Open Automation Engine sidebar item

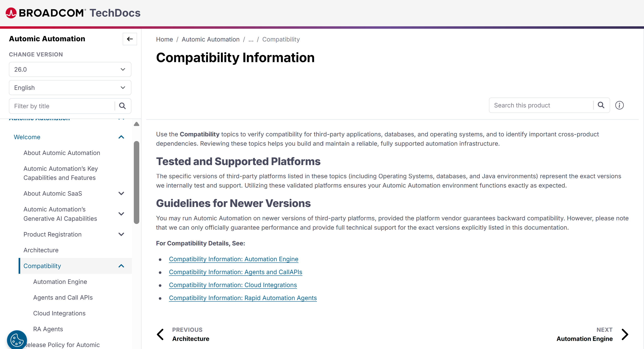[60, 282]
